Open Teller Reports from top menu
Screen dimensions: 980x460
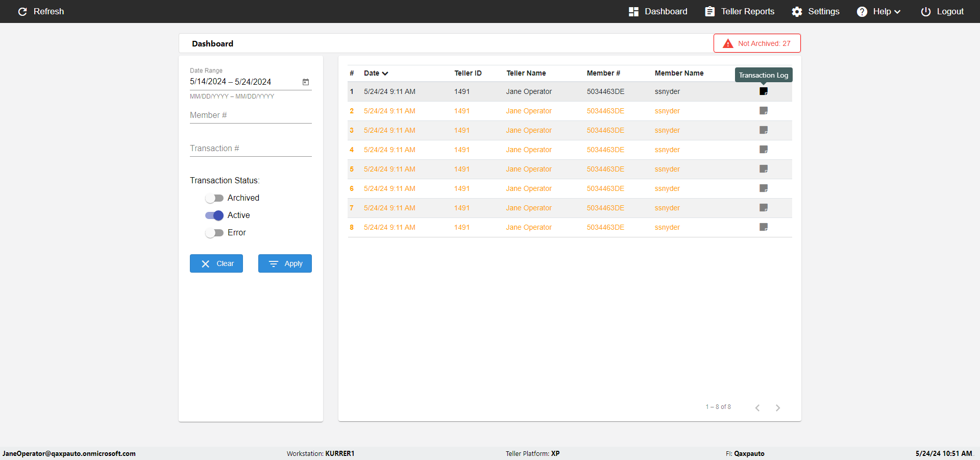[740, 11]
